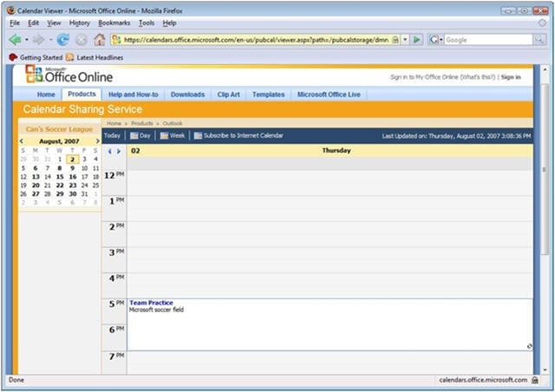Select August 6 in the mini calendar
This screenshot has width=555, height=392.
[36, 168]
